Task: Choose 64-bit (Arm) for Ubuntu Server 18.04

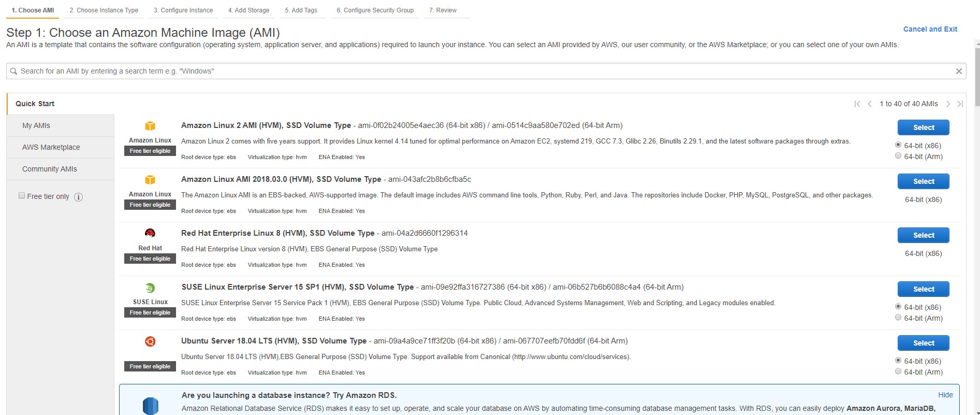Action: tap(898, 371)
